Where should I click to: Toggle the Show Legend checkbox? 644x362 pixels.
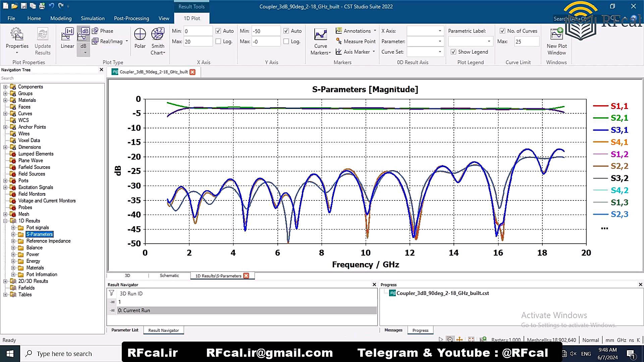pos(453,52)
